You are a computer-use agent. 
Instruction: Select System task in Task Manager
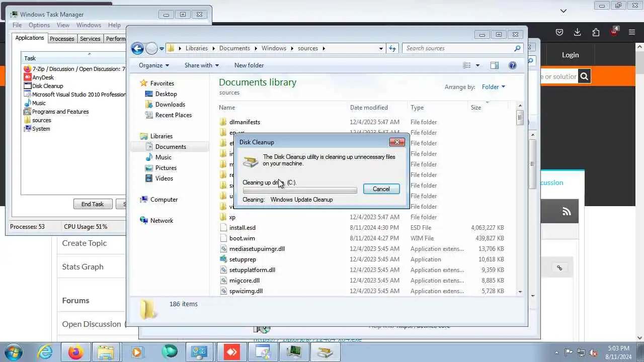[x=41, y=129]
